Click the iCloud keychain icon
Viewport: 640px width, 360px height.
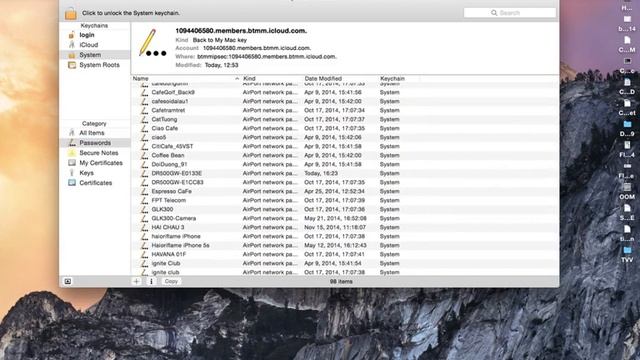(x=72, y=44)
